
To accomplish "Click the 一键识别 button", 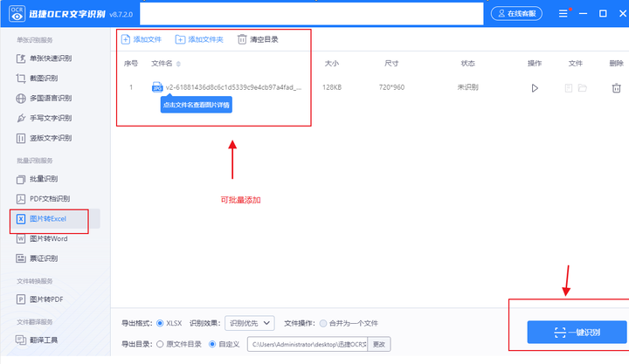I will tap(577, 332).
